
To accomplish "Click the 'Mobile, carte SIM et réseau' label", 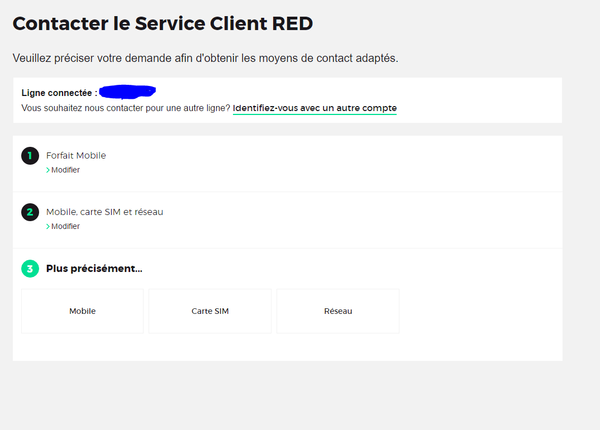I will coord(105,212).
